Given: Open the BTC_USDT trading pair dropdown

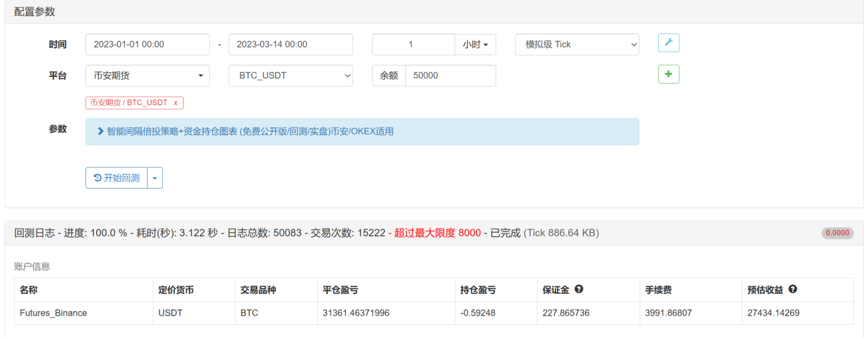Looking at the screenshot, I should (290, 76).
